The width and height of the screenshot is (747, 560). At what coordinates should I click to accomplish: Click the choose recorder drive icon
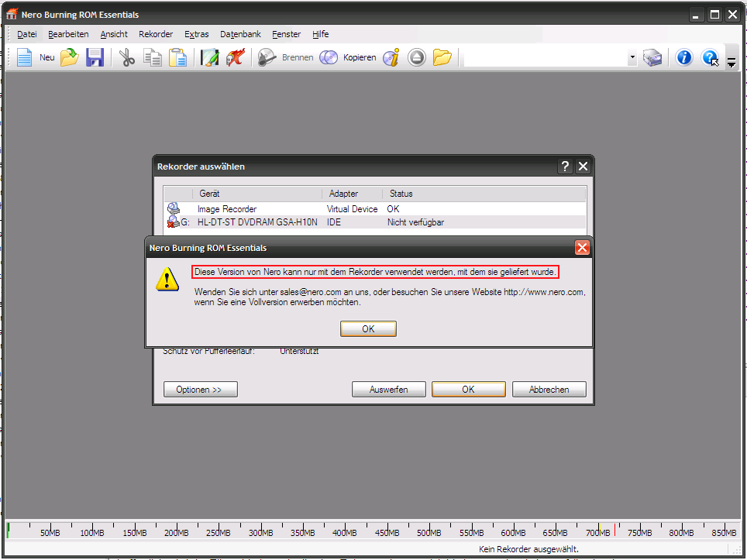click(652, 57)
